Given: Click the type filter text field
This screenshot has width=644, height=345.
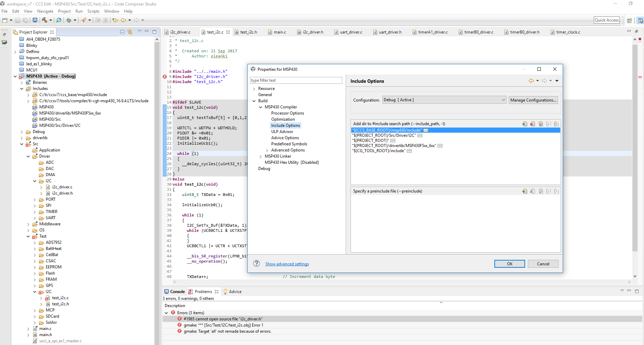Looking at the screenshot, I should pos(296,80).
